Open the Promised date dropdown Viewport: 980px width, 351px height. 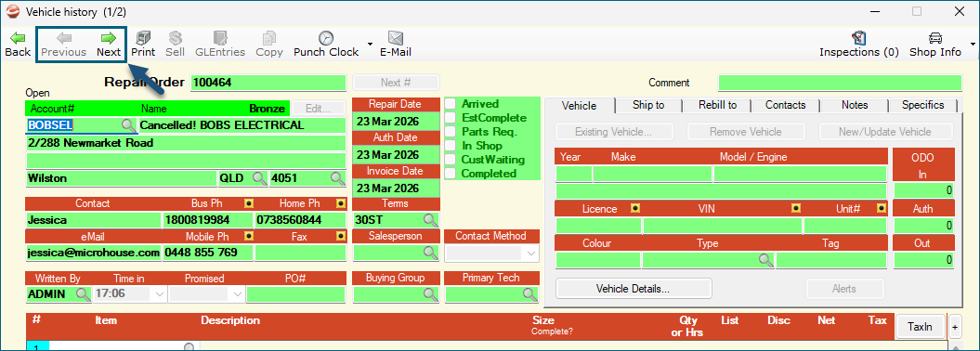point(238,293)
